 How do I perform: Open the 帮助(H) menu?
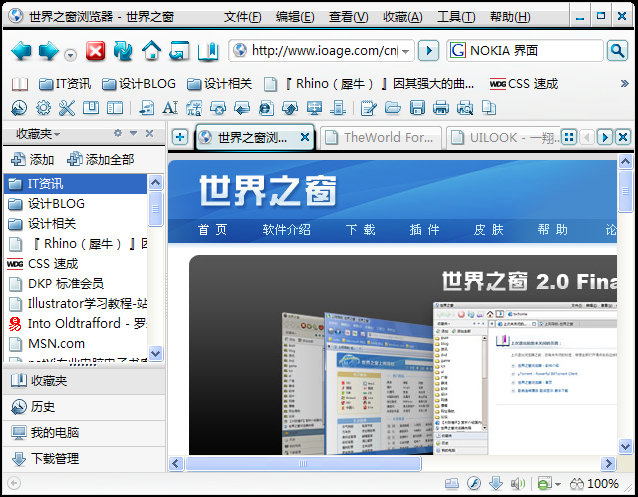[510, 17]
